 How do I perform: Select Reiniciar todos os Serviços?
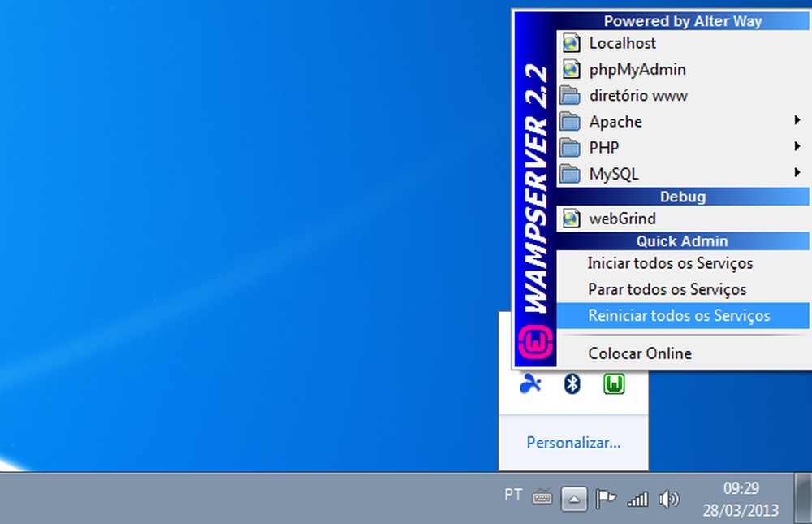[679, 316]
